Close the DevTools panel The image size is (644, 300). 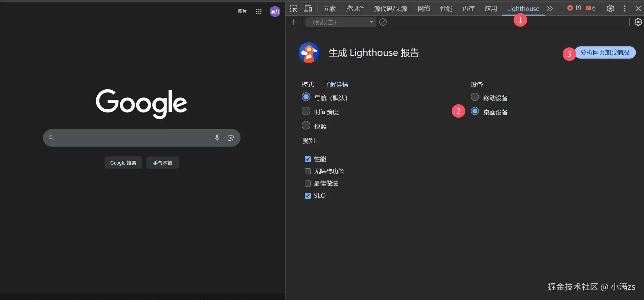(x=638, y=8)
